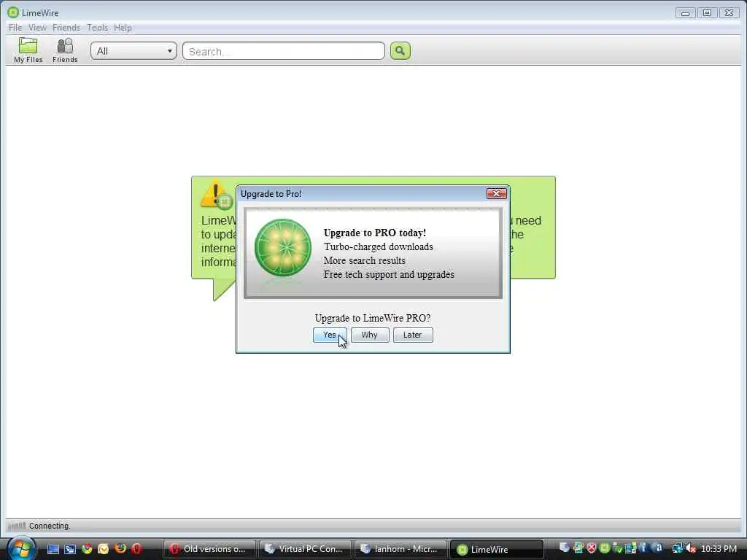Viewport: 747px width, 560px height.
Task: Open the Tools menu
Action: click(97, 28)
